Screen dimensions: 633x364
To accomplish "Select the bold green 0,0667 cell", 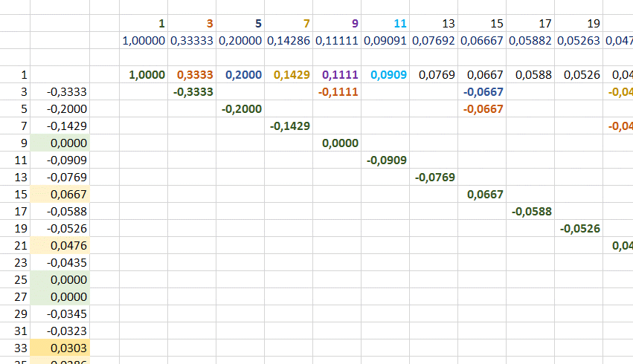I will coord(482,195).
